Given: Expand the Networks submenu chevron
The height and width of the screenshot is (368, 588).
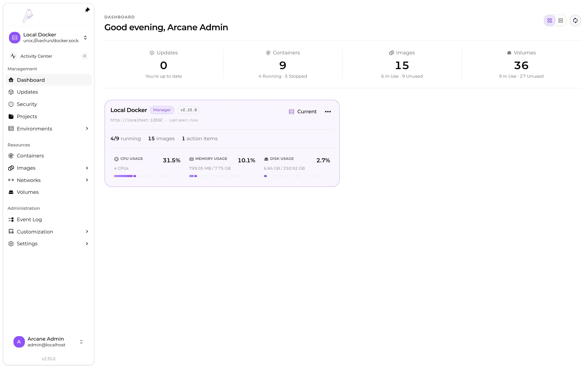Looking at the screenshot, I should pyautogui.click(x=87, y=180).
